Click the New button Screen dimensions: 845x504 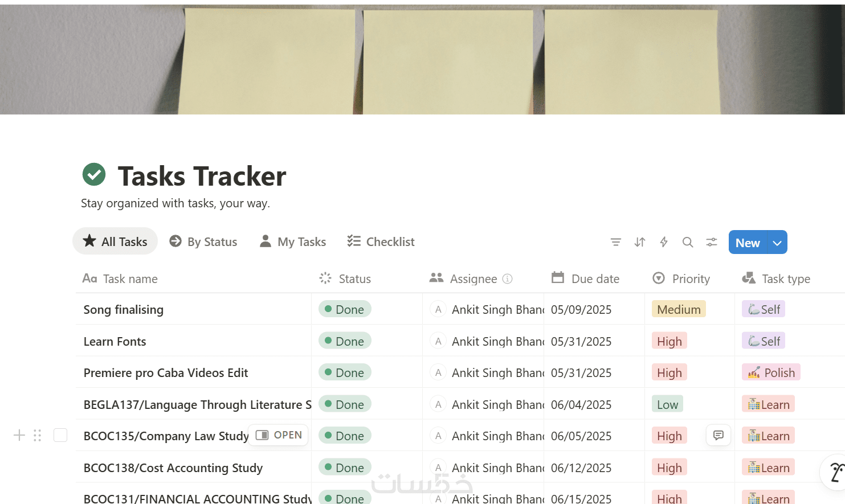748,243
